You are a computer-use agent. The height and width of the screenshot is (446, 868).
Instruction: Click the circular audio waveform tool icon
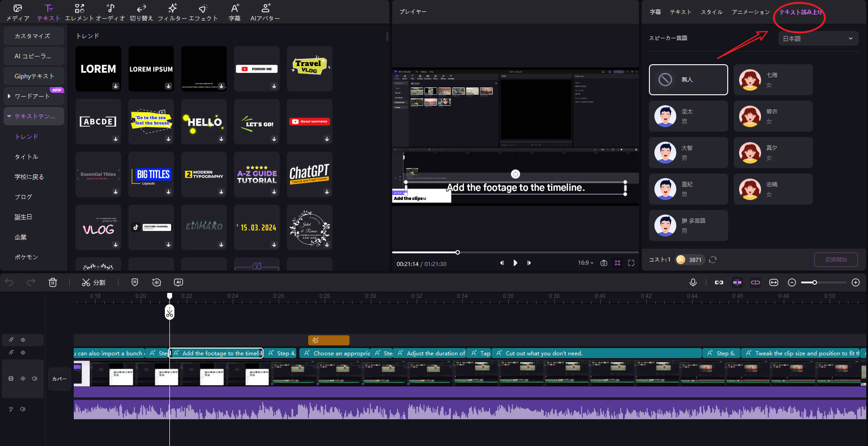[x=157, y=282]
